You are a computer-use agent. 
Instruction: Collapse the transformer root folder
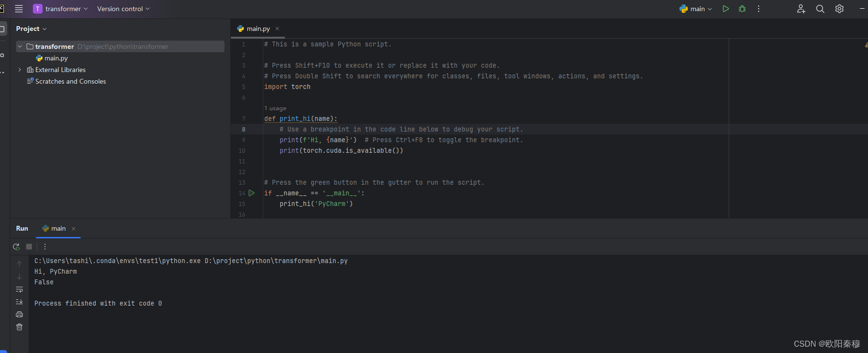coord(20,46)
